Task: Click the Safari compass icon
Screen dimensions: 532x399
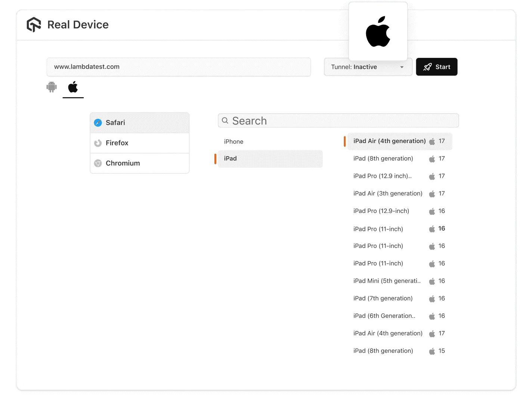Action: click(x=98, y=123)
